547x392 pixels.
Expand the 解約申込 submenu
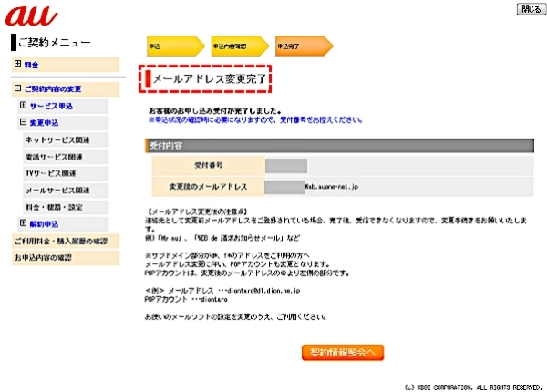[x=24, y=223]
